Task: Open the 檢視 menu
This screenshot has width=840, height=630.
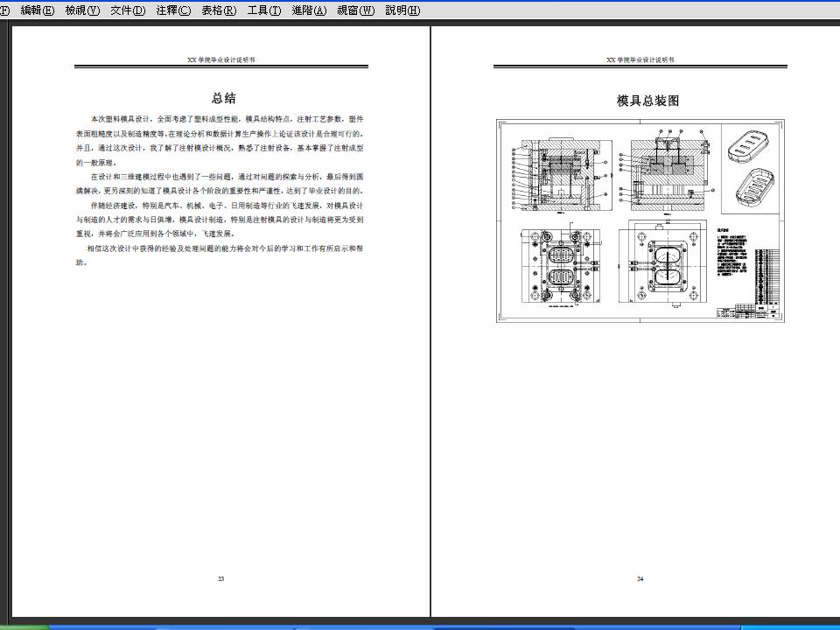Action: click(80, 10)
